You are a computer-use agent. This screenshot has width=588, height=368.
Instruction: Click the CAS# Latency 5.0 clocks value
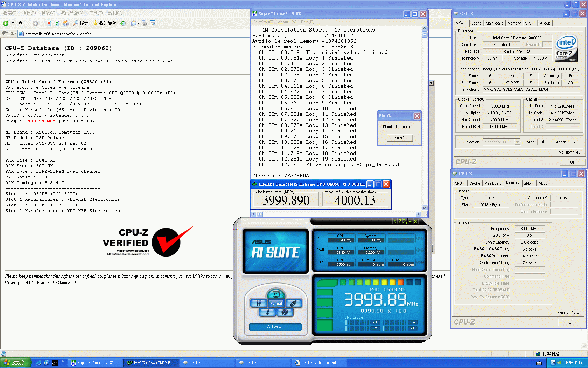click(x=529, y=242)
